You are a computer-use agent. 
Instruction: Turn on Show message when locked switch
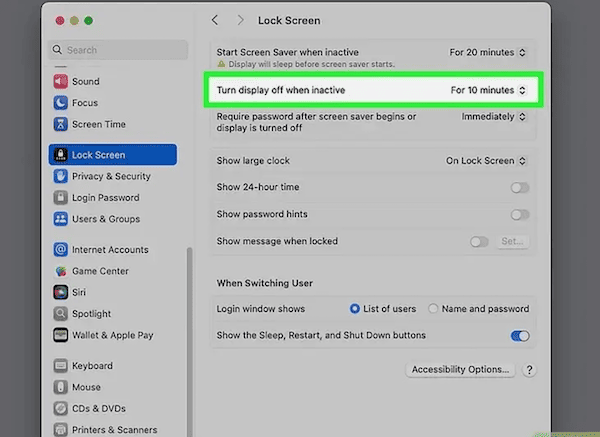pos(479,242)
